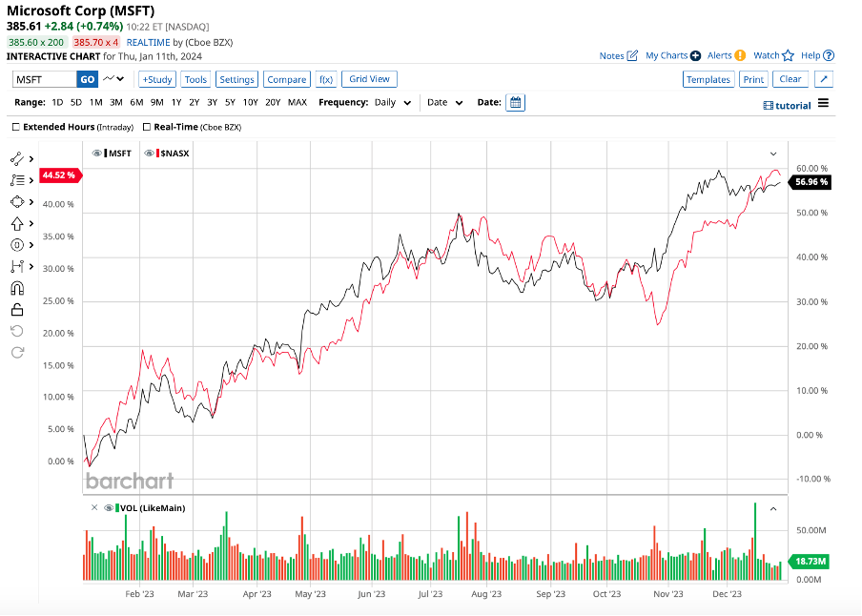Select the 6M range option
This screenshot has width=862, height=616.
136,102
